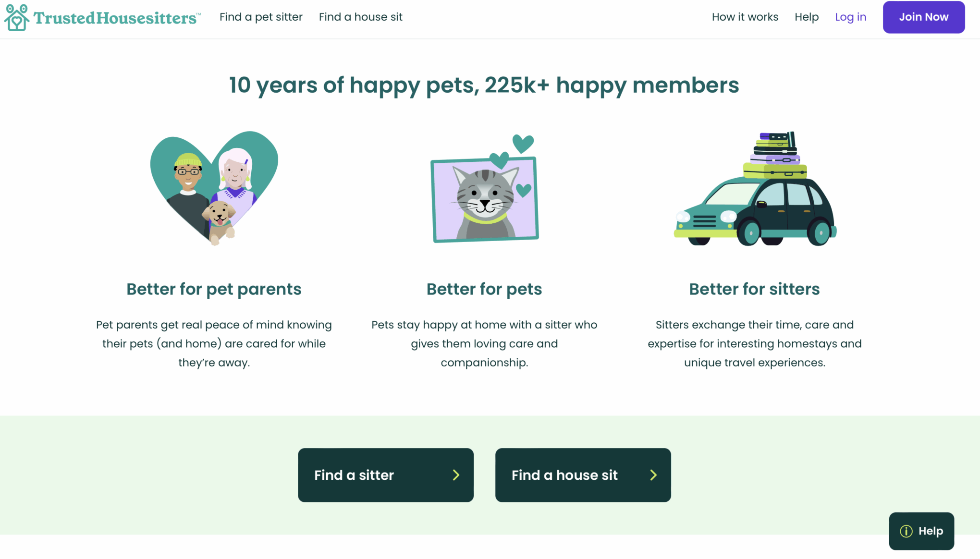
Task: Click the Better for sitters heading
Action: (754, 289)
